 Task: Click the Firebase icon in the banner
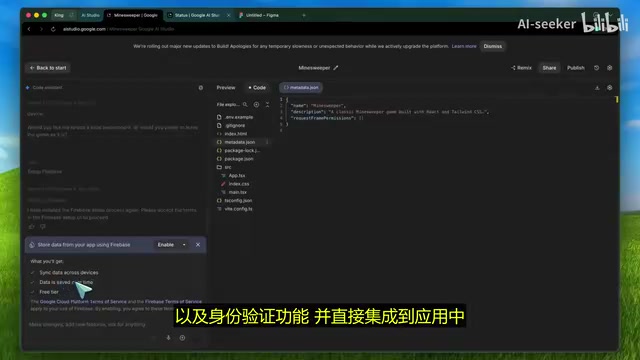click(x=32, y=245)
